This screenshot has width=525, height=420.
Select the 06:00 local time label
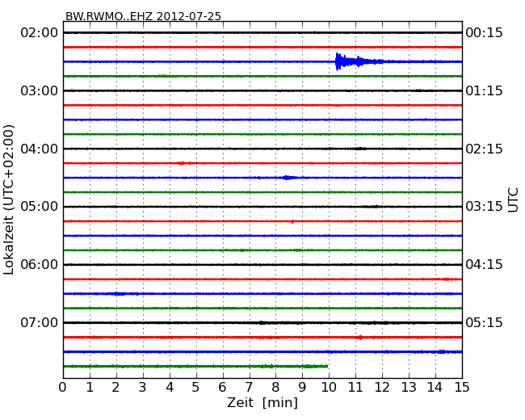[x=40, y=265]
